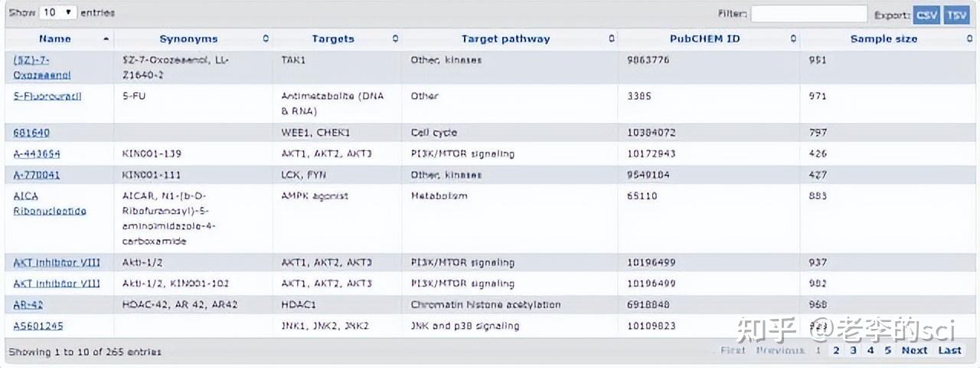Open the A-443654 compound link
The width and height of the screenshot is (980, 368).
tap(37, 153)
